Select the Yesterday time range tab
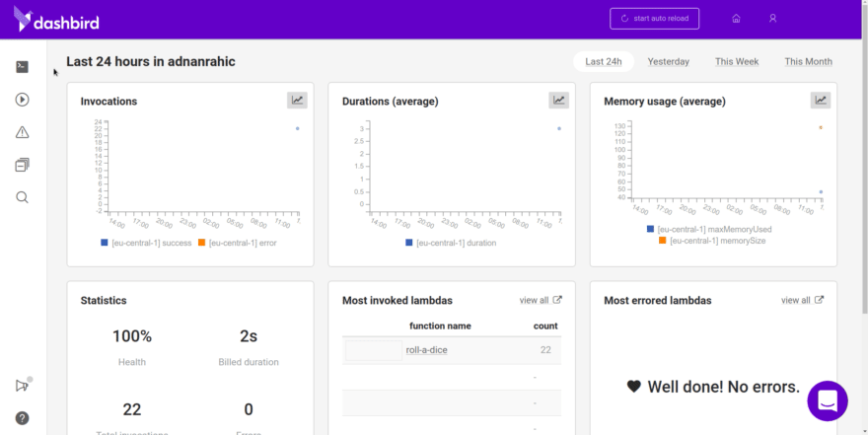Screen dimensions: 868x435 click(x=668, y=61)
